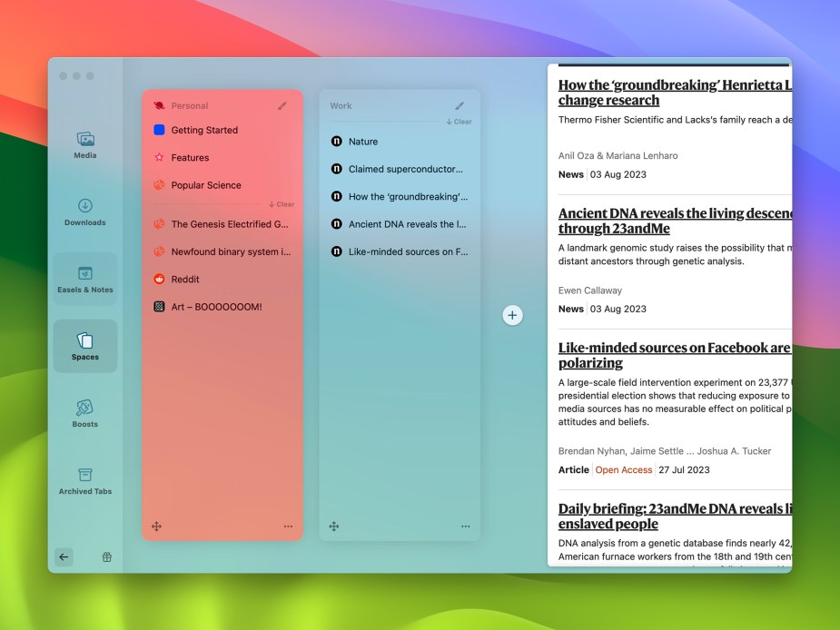Select the Reddit tab in Personal
Screen dimensions: 840x630
tap(185, 280)
